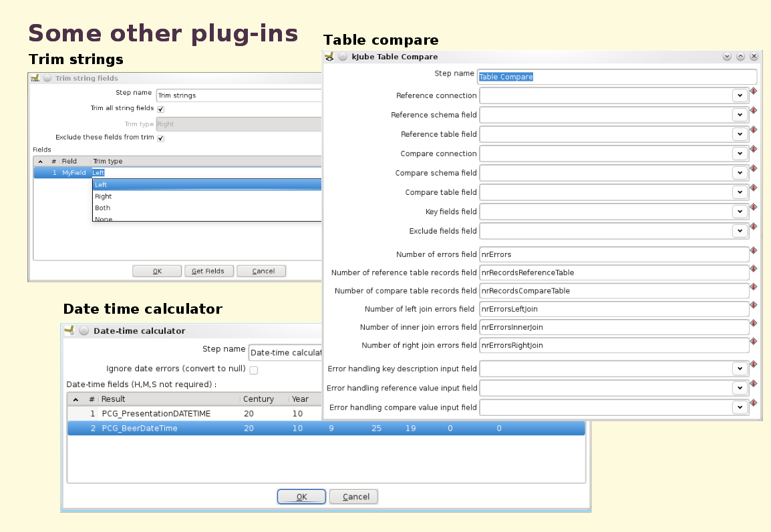This screenshot has width=771, height=532.
Task: Select Left in trim type list
Action: coord(207,185)
